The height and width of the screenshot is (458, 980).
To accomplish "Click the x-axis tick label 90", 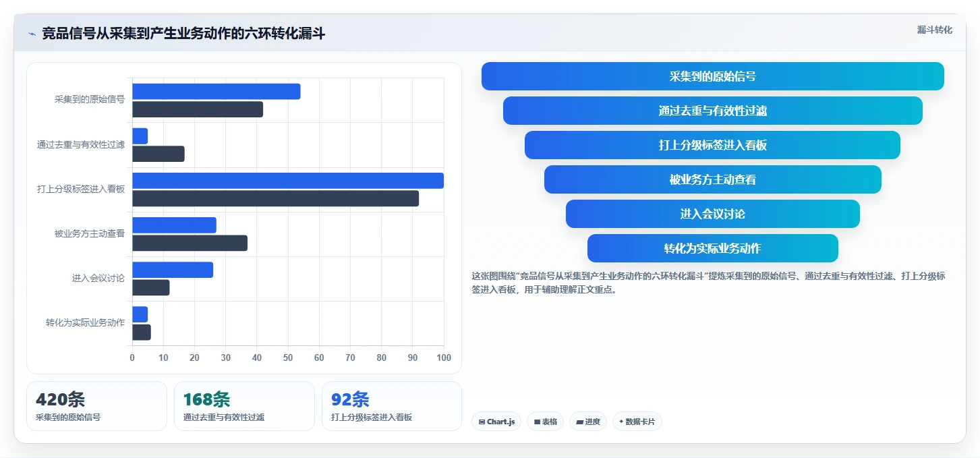I will [x=413, y=357].
